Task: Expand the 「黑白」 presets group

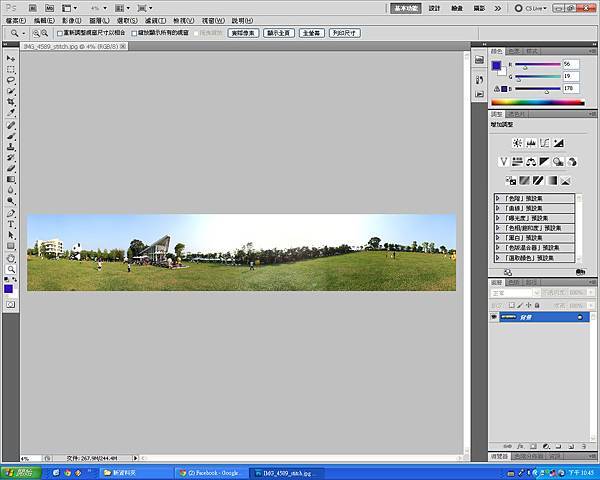Action: (497, 238)
